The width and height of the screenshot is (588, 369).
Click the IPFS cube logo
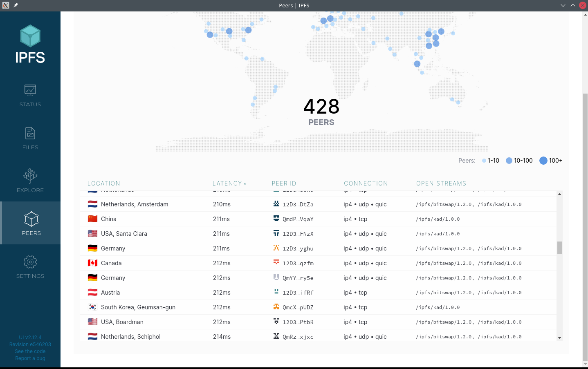point(30,36)
